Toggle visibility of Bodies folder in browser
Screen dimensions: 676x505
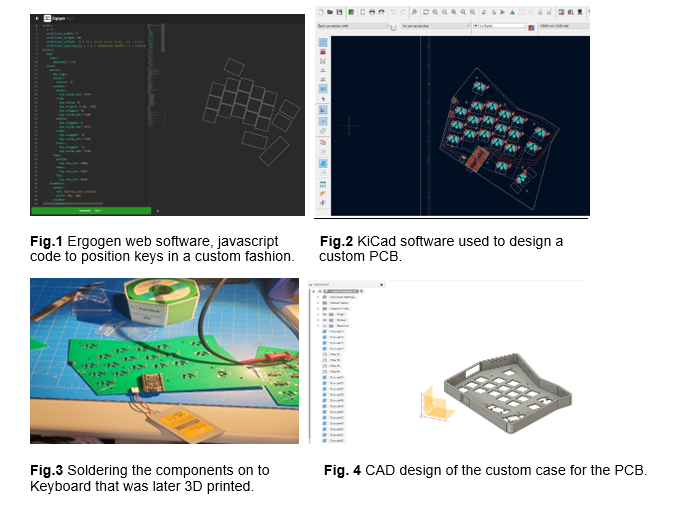(x=325, y=318)
